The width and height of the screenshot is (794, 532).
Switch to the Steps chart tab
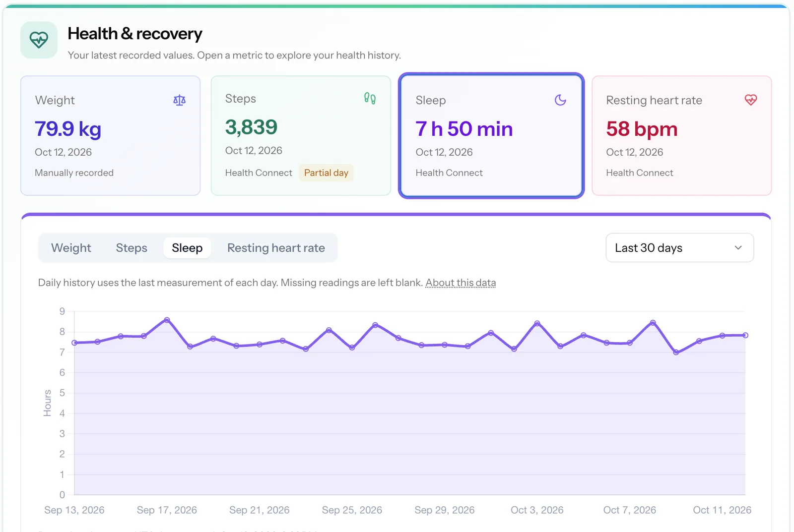(132, 248)
